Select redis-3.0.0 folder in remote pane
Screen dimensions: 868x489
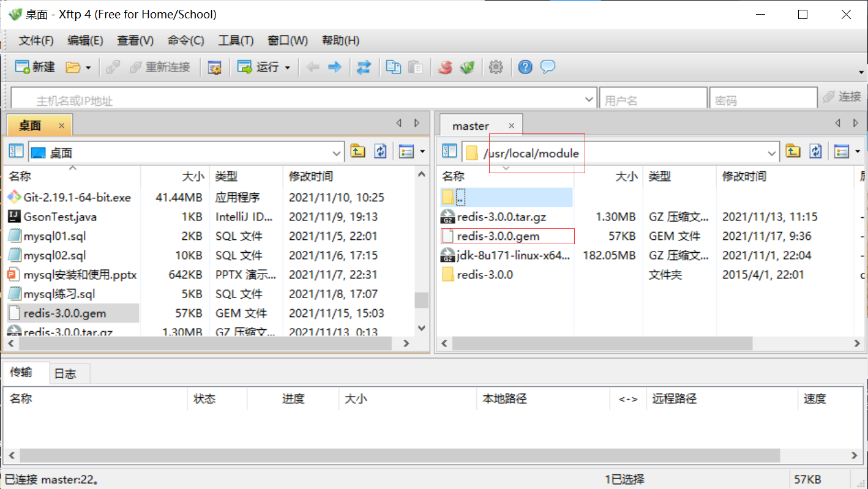[x=477, y=275]
